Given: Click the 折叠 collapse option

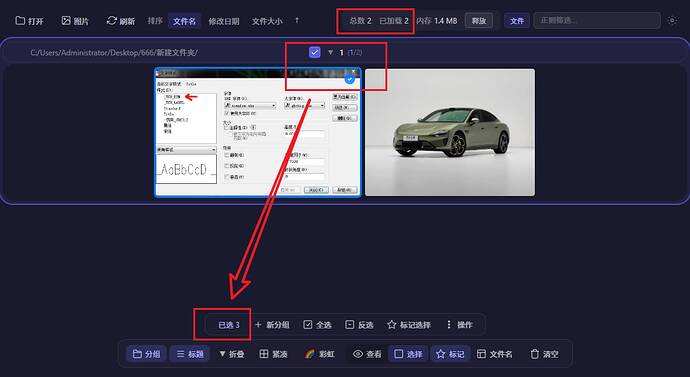Looking at the screenshot, I should [231, 354].
